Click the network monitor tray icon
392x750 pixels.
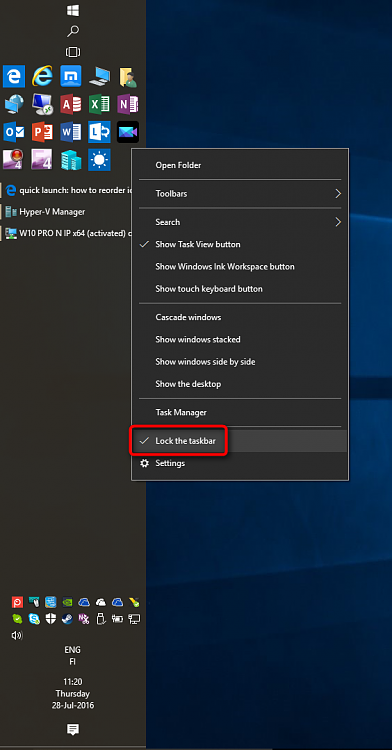tap(134, 619)
